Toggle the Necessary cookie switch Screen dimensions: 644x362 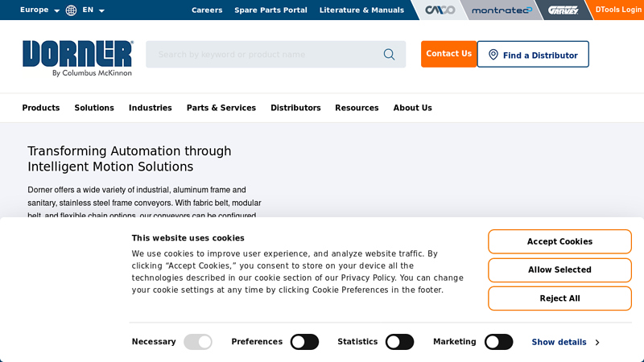click(x=198, y=342)
